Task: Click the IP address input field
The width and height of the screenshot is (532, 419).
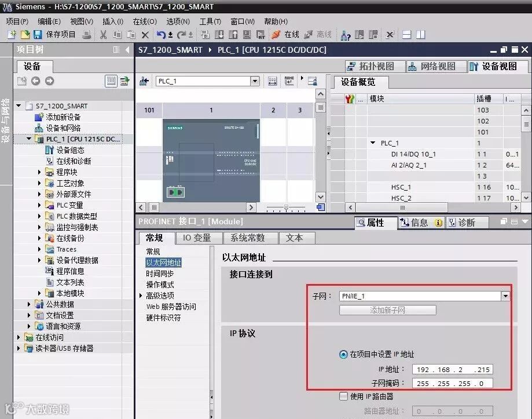Action: [x=453, y=369]
